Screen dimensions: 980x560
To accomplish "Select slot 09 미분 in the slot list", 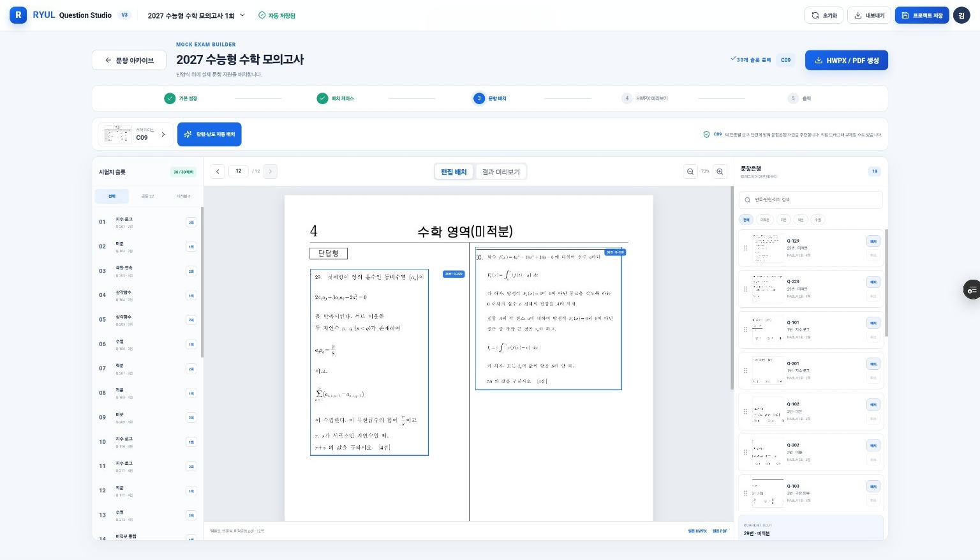I will click(147, 418).
